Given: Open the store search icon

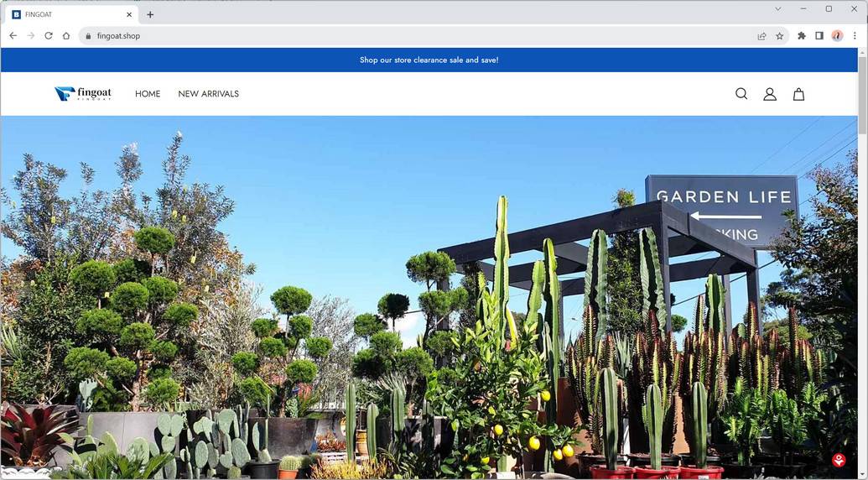Looking at the screenshot, I should tap(741, 93).
